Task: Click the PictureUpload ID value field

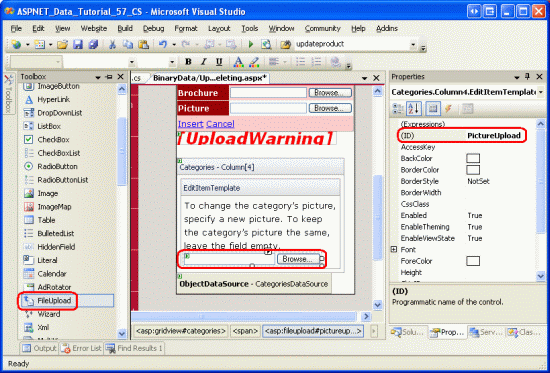Action: pyautogui.click(x=494, y=136)
